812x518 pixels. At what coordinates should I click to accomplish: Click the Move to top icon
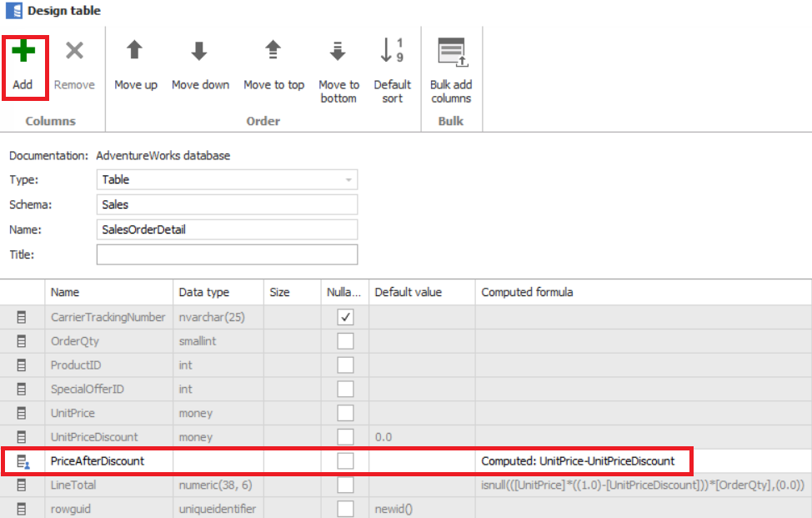[273, 52]
